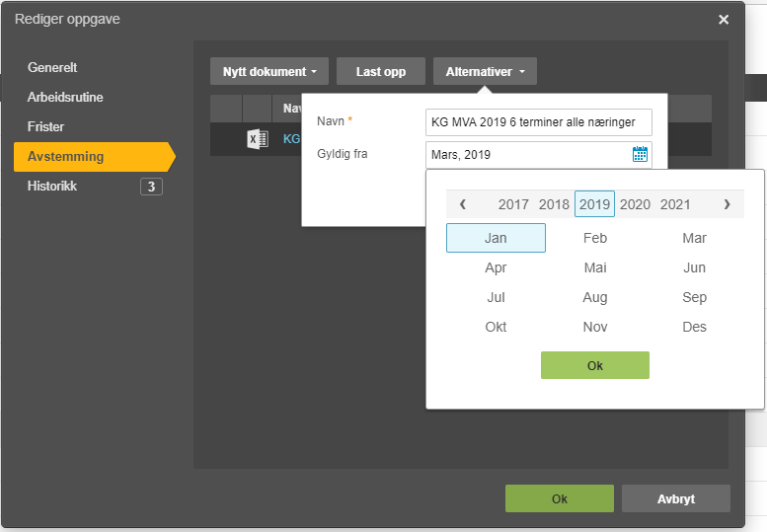The height and width of the screenshot is (532, 767).
Task: Open the Alternativer dropdown menu
Action: [485, 72]
